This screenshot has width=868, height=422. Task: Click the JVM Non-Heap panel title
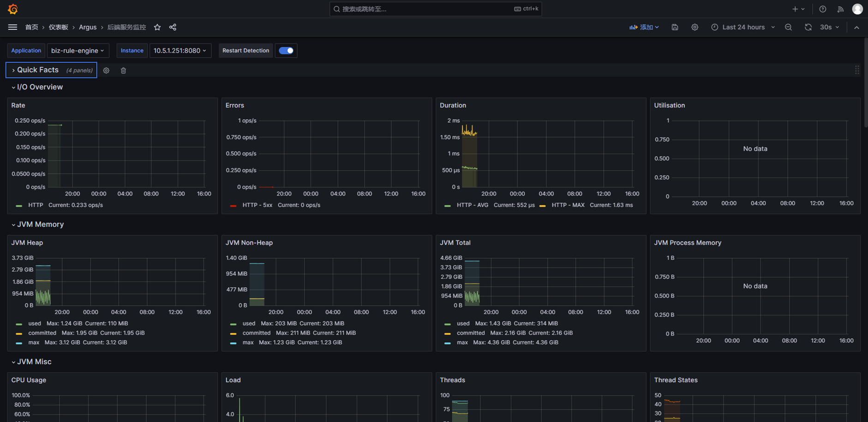[249, 243]
